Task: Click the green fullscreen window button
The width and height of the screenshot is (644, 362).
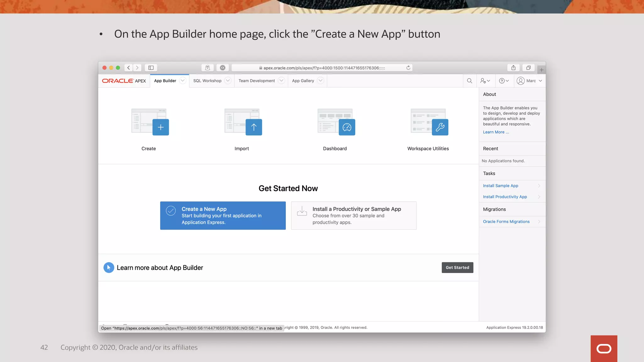Action: click(118, 68)
